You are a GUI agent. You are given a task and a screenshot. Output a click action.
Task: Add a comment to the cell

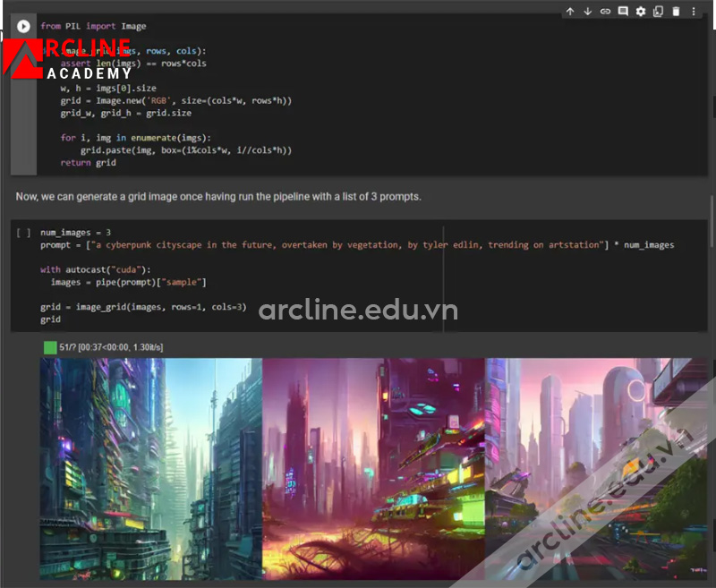(x=623, y=12)
